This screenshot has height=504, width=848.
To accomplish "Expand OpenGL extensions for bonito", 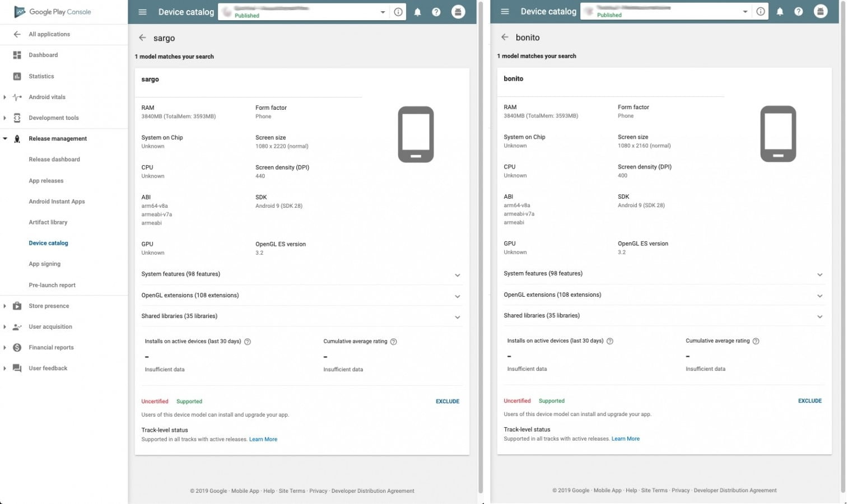I will tap(819, 296).
